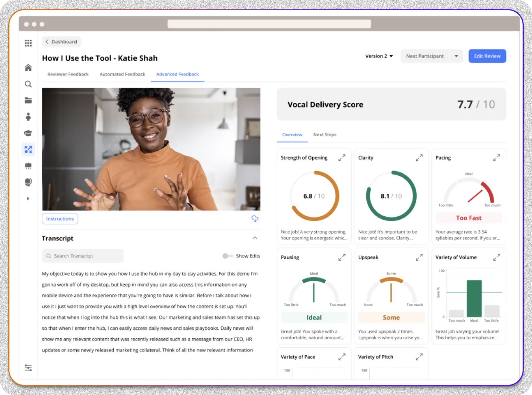Open the apps grid icon in the sidebar
Viewport: 532px width, 395px height.
point(28,43)
